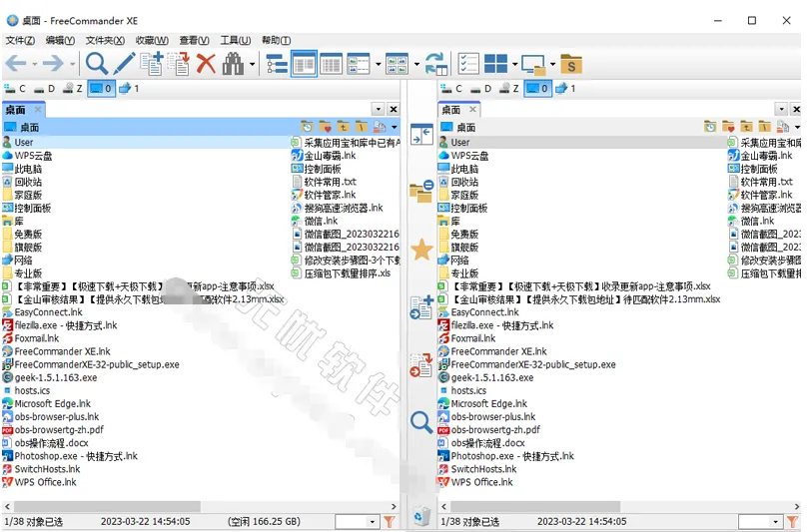Click the list with thumbnails view icon
This screenshot has width=808, height=532.
[359, 64]
